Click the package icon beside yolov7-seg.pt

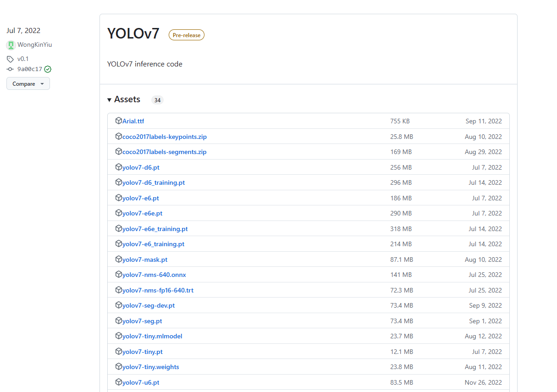point(119,321)
